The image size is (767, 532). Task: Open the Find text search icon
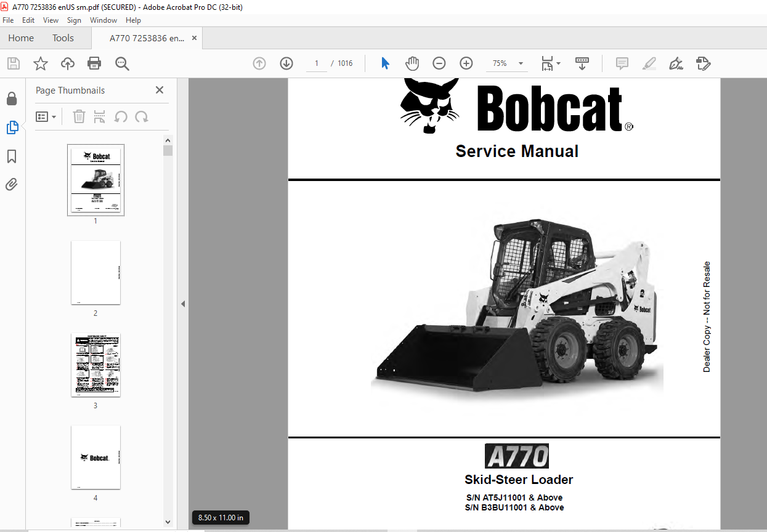click(x=122, y=63)
